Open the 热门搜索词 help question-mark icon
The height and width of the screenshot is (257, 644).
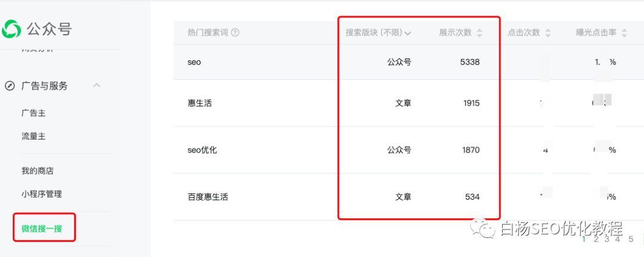[x=236, y=33]
